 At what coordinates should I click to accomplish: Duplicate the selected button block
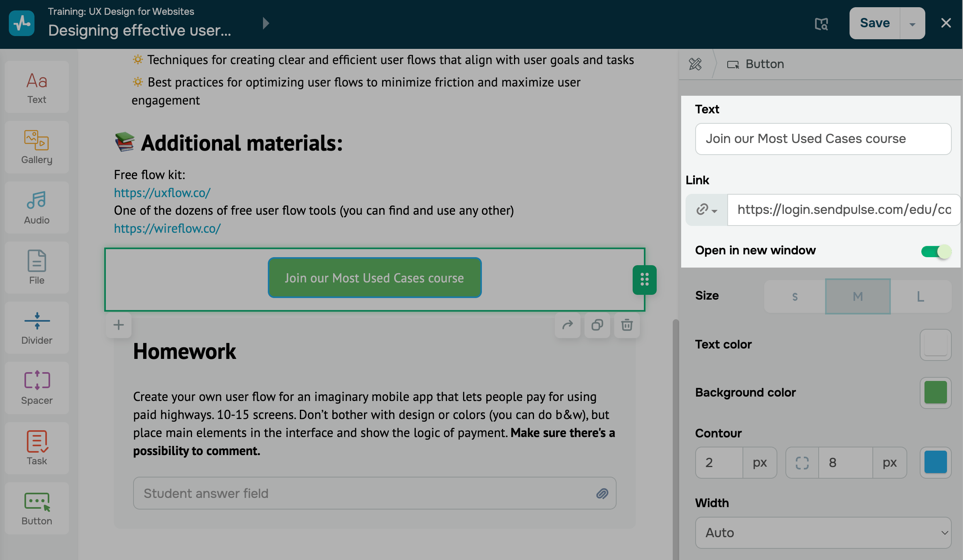click(597, 325)
